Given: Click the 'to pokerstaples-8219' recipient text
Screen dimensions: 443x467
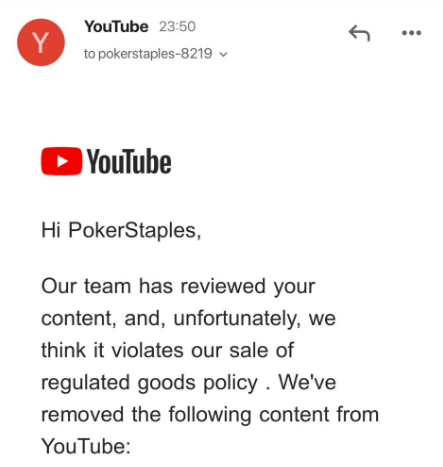Looking at the screenshot, I should pos(148,54).
